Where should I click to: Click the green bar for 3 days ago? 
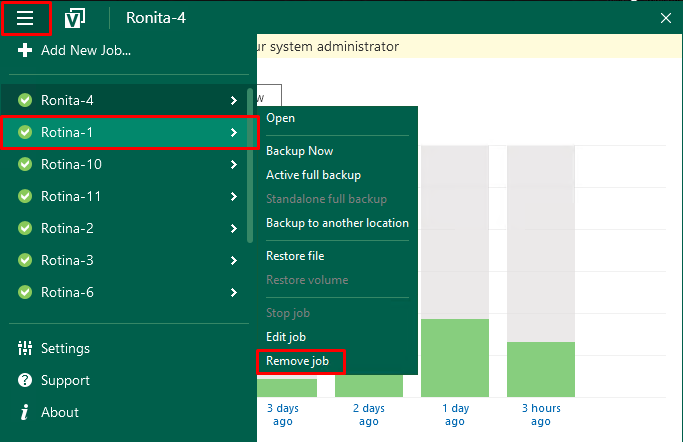(287, 388)
